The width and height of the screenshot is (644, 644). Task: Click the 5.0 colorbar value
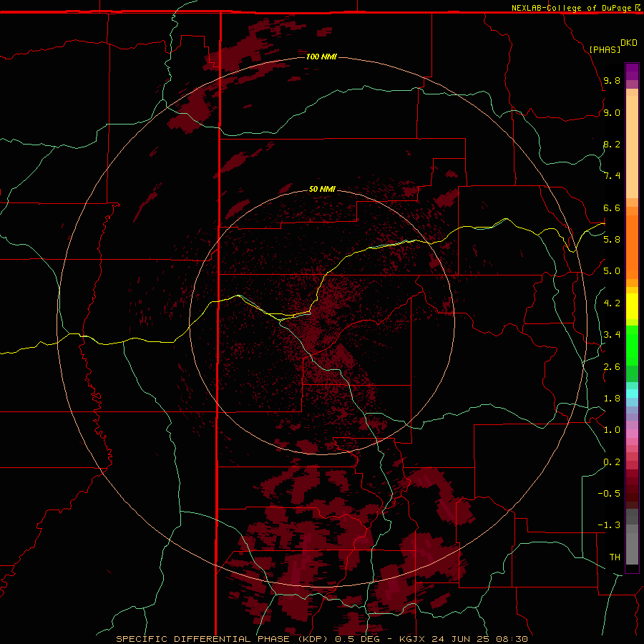click(x=612, y=271)
